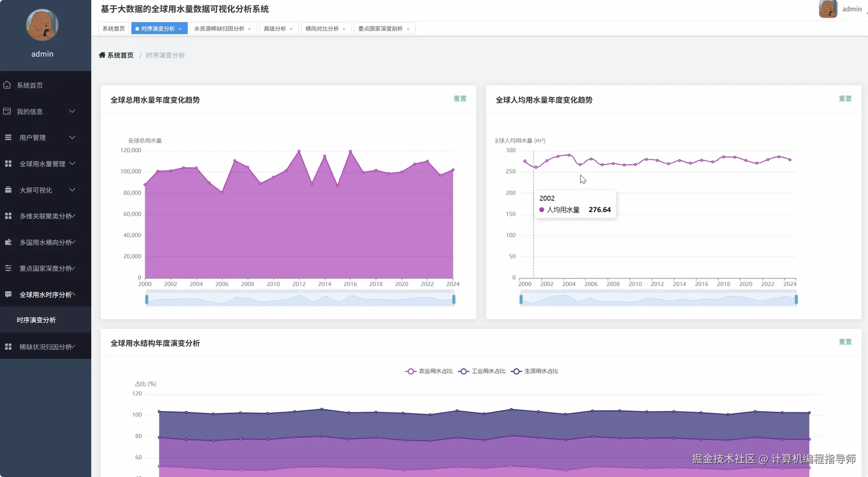This screenshot has height=477, width=868.
Task: Click the 我的信息 card icon in sidebar
Action: 7,111
